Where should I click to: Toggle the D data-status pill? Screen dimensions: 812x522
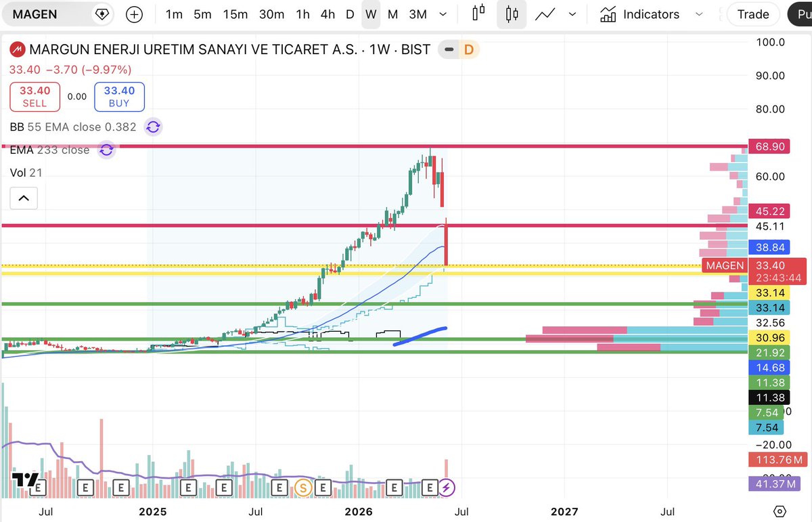click(468, 49)
